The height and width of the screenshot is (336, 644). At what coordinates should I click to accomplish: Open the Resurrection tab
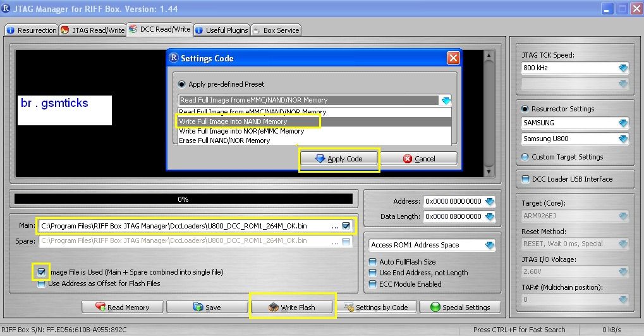pos(32,30)
